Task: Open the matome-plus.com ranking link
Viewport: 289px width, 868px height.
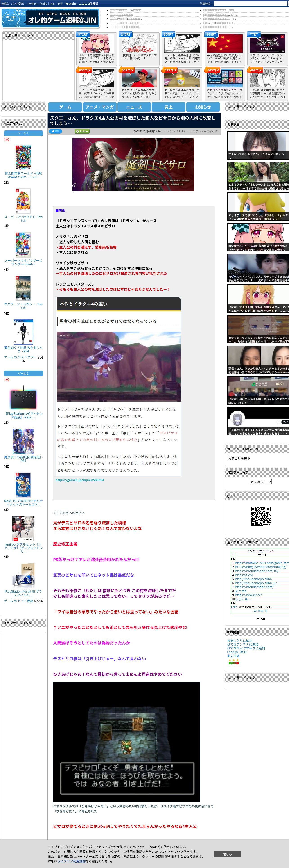Action: tap(262, 563)
